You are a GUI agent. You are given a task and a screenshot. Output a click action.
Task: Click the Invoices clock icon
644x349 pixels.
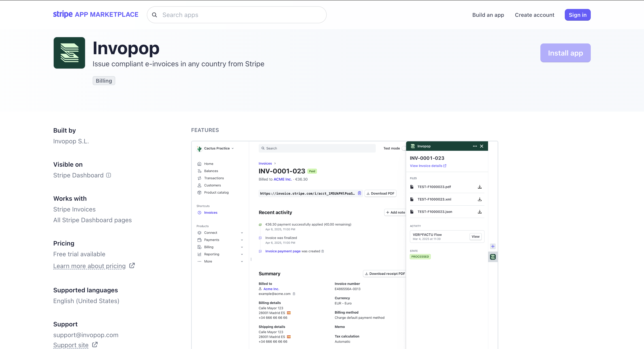click(x=199, y=213)
